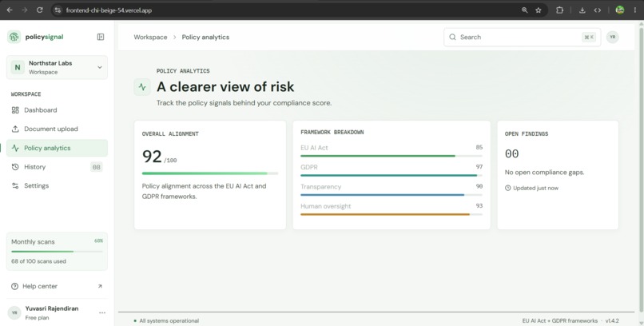
Task: Go to Document upload
Action: pyautogui.click(x=57, y=129)
